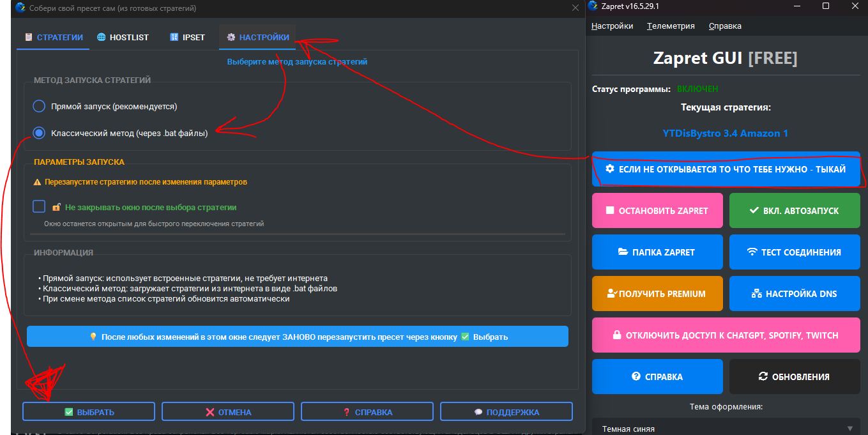The width and height of the screenshot is (868, 435).
Task: Expand Тема оформления dropdown
Action: [x=726, y=428]
